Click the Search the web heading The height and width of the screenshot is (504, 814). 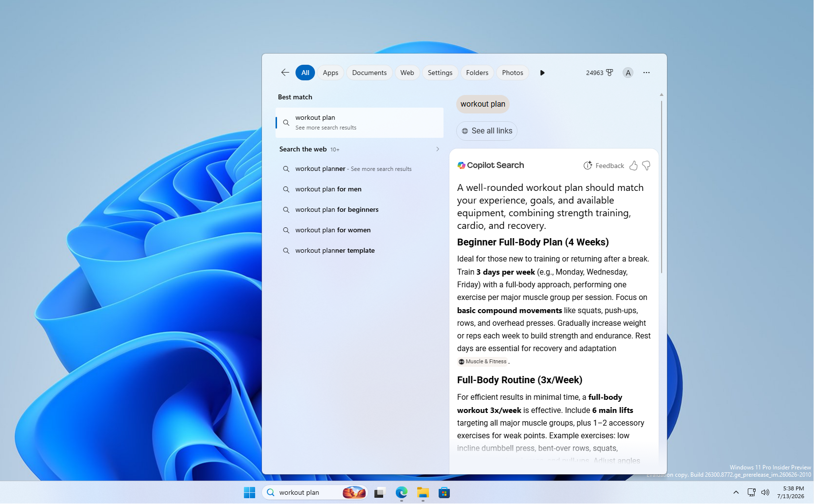[x=303, y=149]
